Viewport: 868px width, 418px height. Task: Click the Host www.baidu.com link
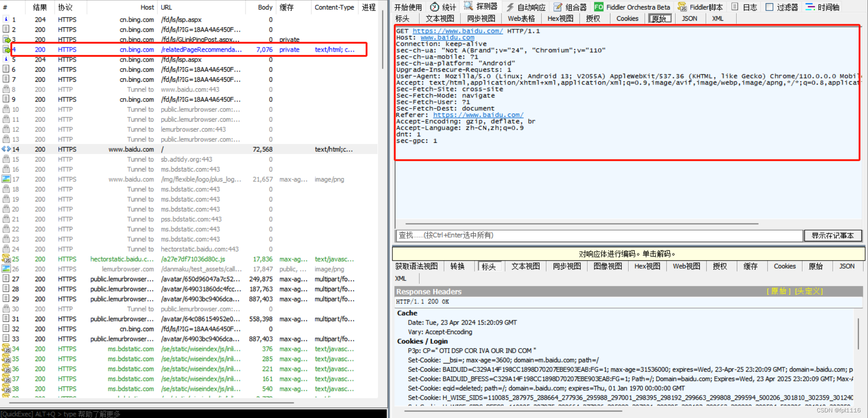click(447, 38)
